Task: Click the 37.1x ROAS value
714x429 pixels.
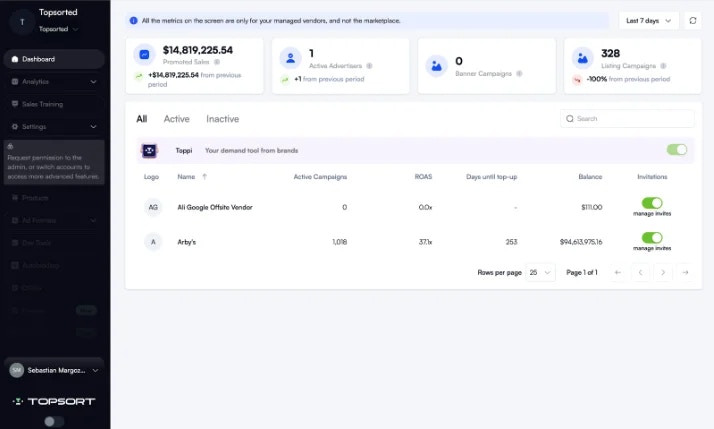Action: [x=425, y=242]
